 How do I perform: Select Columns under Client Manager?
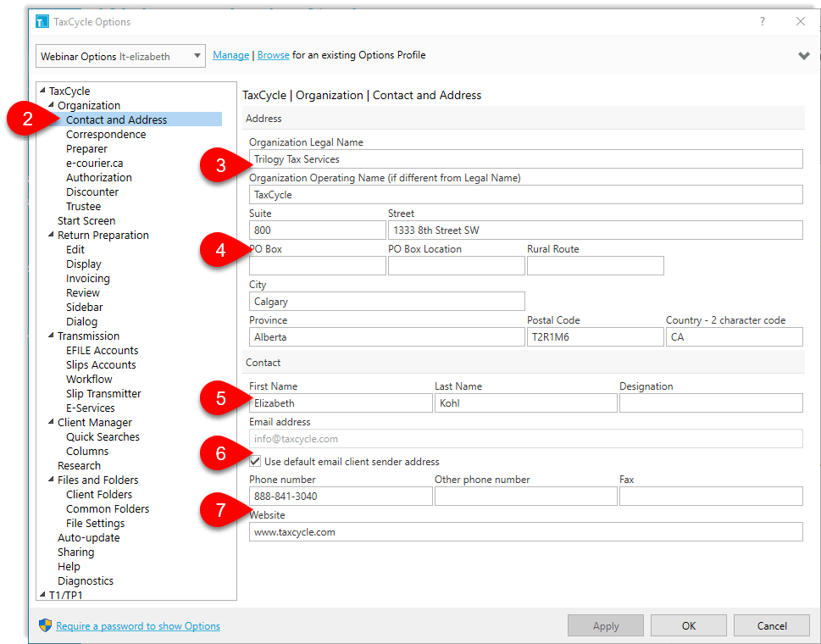click(87, 451)
